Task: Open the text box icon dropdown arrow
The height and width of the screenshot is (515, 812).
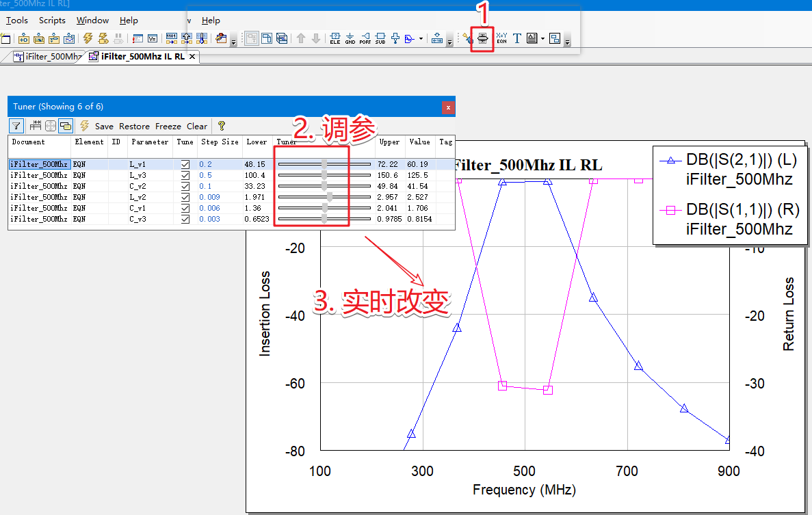Action: click(542, 38)
